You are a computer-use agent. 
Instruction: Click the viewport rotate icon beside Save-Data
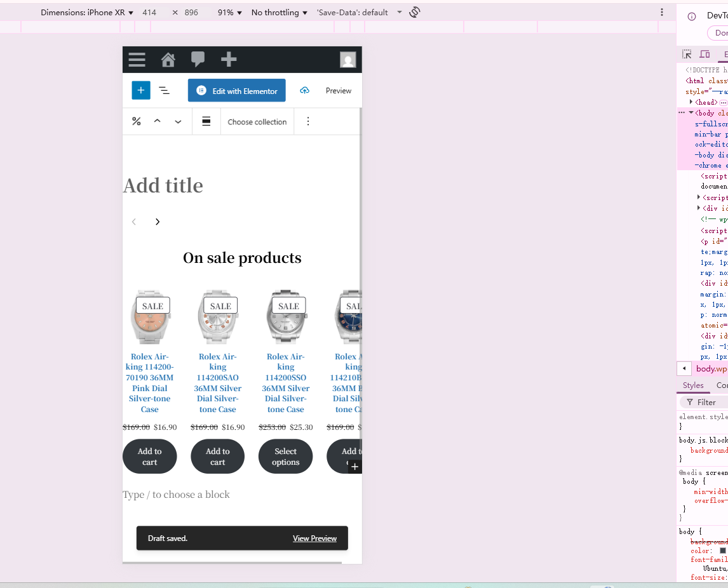point(414,11)
